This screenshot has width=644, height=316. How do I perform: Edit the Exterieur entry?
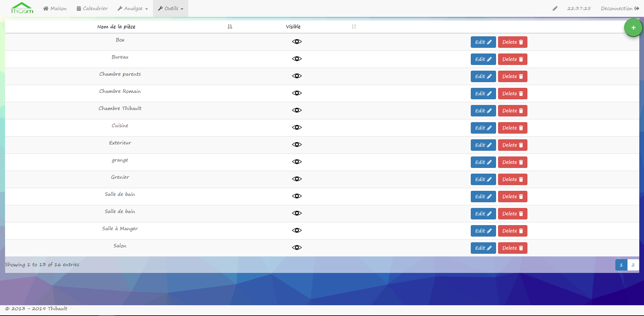[483, 145]
